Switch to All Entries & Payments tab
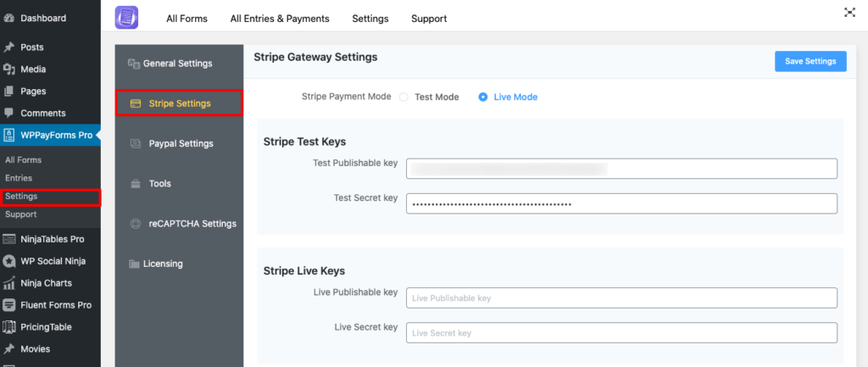868x367 pixels. click(280, 19)
